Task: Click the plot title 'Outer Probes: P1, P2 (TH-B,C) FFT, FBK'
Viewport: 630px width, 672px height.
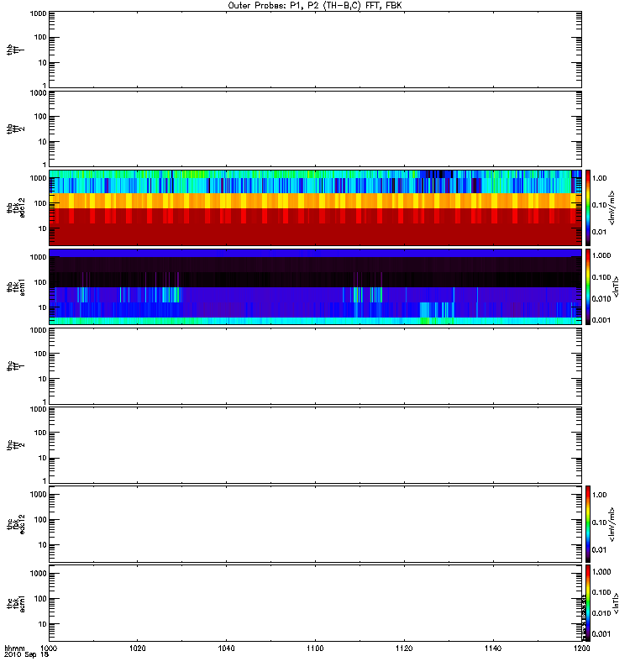Action: 315,6
